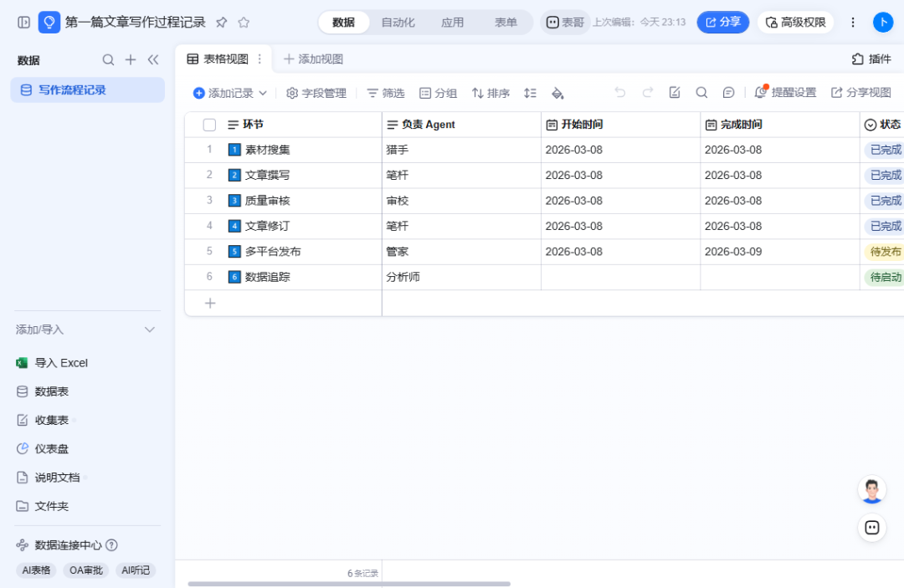904x588 pixels.
Task: Open the 表格视图 three-dot options menu
Action: [x=259, y=59]
